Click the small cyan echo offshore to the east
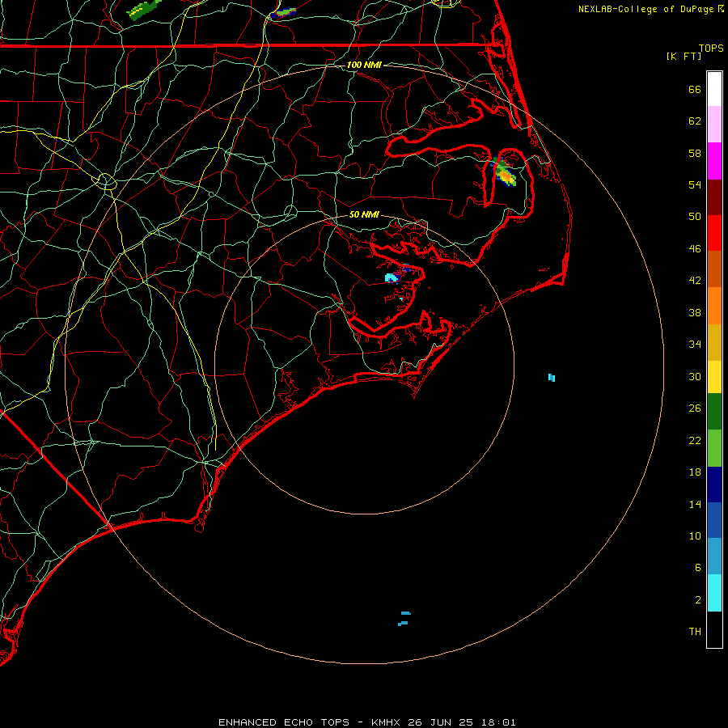 coord(552,378)
